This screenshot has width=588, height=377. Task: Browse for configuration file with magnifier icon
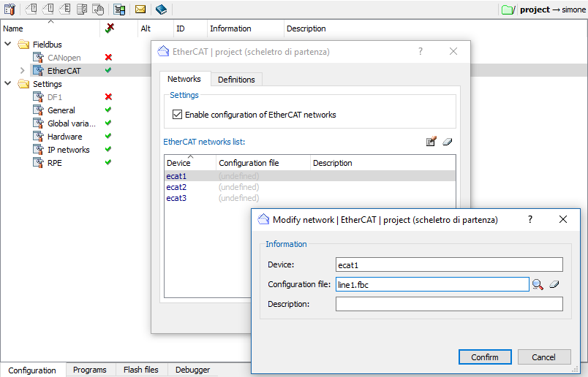coord(538,284)
